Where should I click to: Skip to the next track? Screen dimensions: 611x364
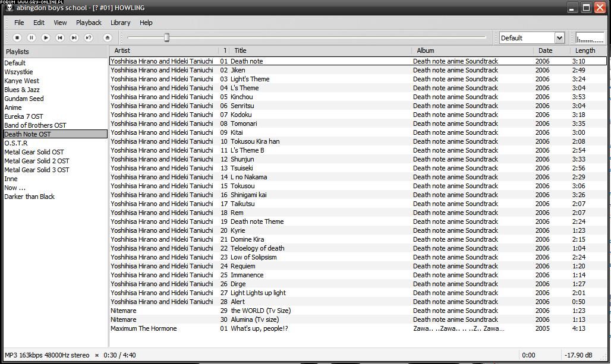[74, 38]
